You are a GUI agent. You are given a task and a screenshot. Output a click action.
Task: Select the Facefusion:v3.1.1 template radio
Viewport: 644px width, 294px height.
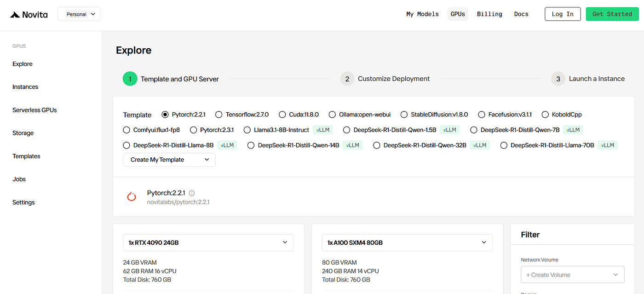pos(482,115)
